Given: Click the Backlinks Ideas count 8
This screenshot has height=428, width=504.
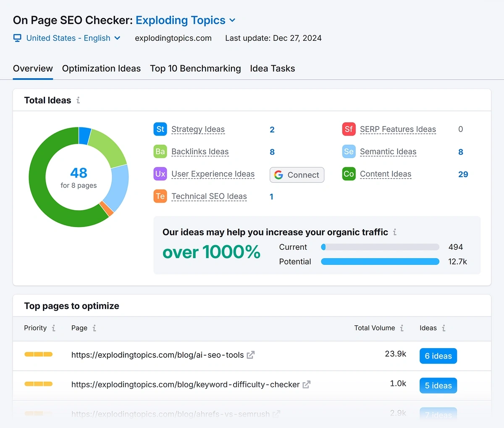Looking at the screenshot, I should click(x=272, y=152).
